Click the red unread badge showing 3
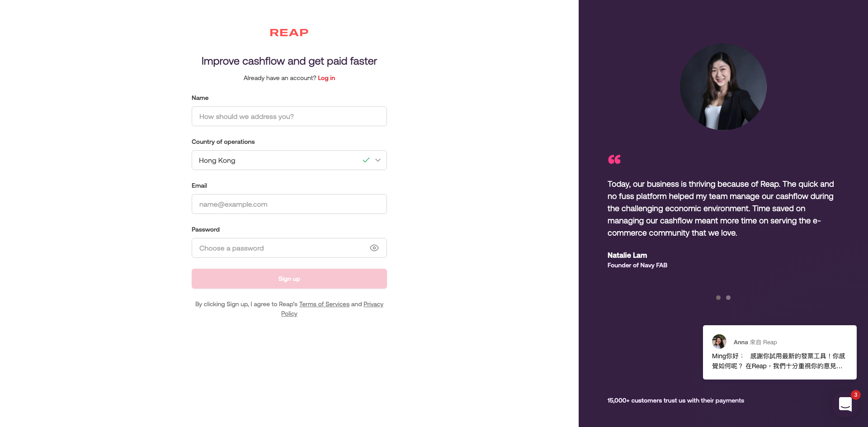Screen dimensions: 868x427 [855, 395]
